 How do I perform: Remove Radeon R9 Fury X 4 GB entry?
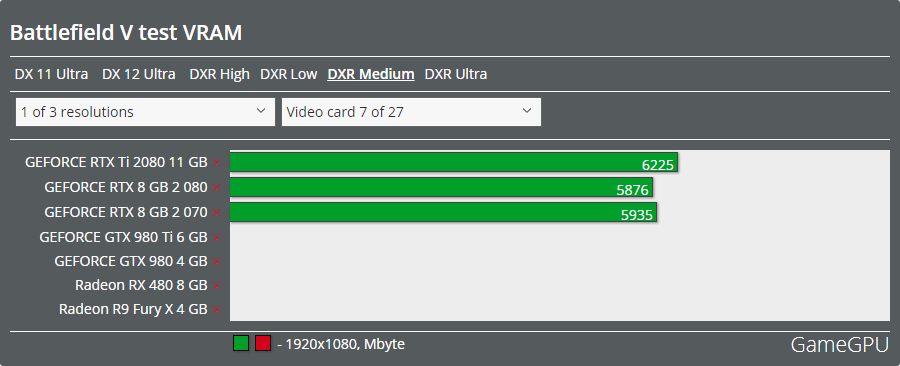216,310
